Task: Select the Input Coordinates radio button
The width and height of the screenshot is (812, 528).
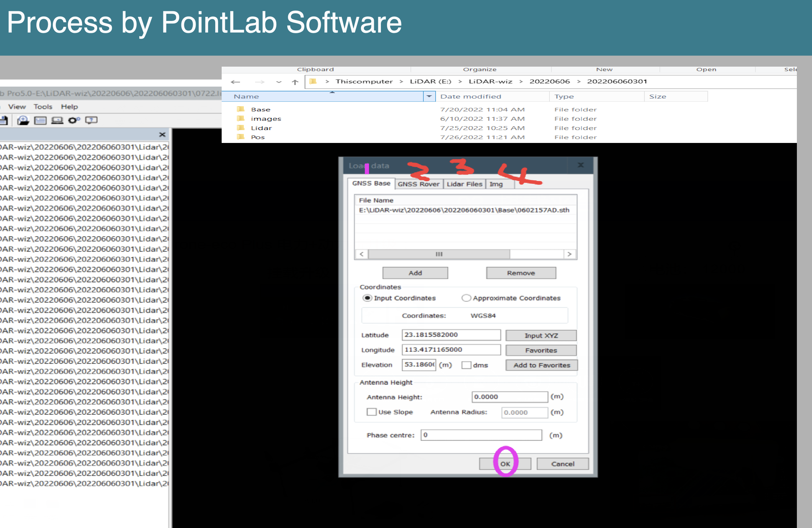Action: (x=367, y=298)
